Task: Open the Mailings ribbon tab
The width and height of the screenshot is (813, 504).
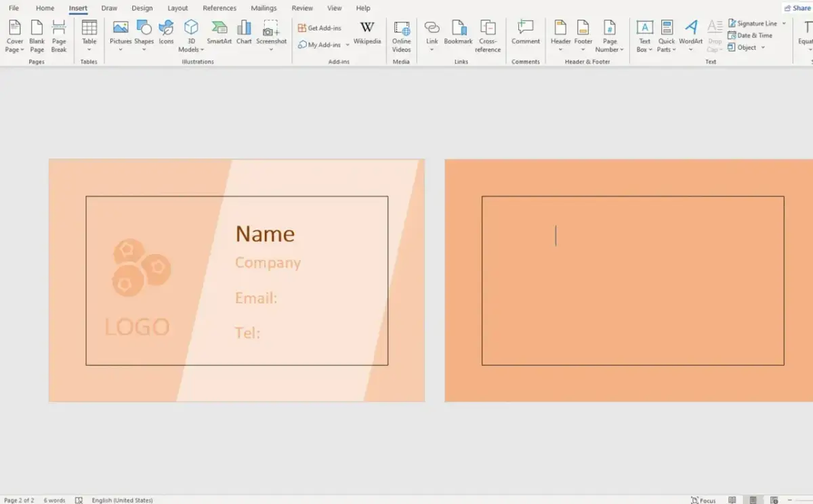Action: (264, 8)
